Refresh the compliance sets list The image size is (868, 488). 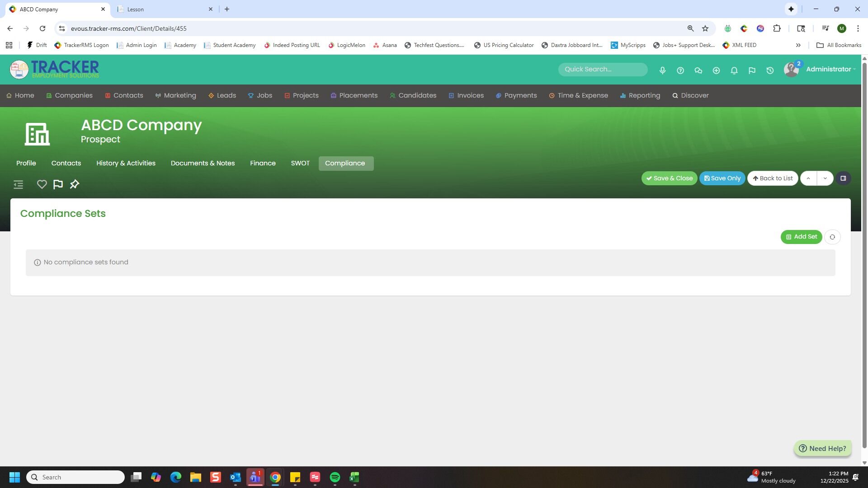coord(832,237)
